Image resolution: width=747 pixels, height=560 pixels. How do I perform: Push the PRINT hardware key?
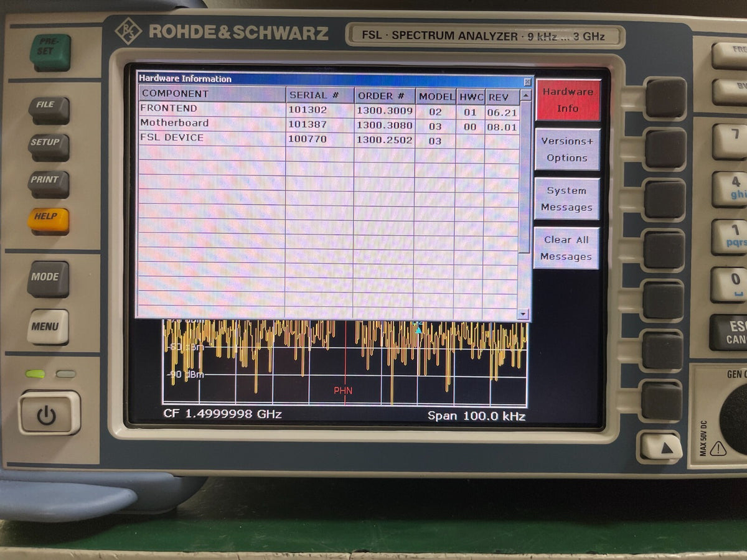tap(48, 184)
